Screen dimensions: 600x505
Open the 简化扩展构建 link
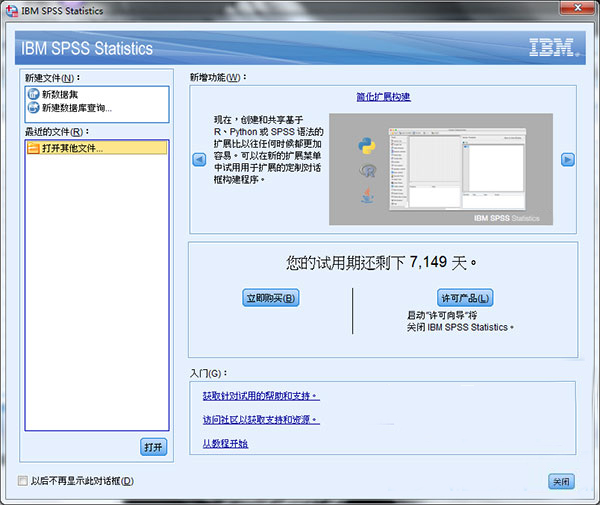click(383, 97)
